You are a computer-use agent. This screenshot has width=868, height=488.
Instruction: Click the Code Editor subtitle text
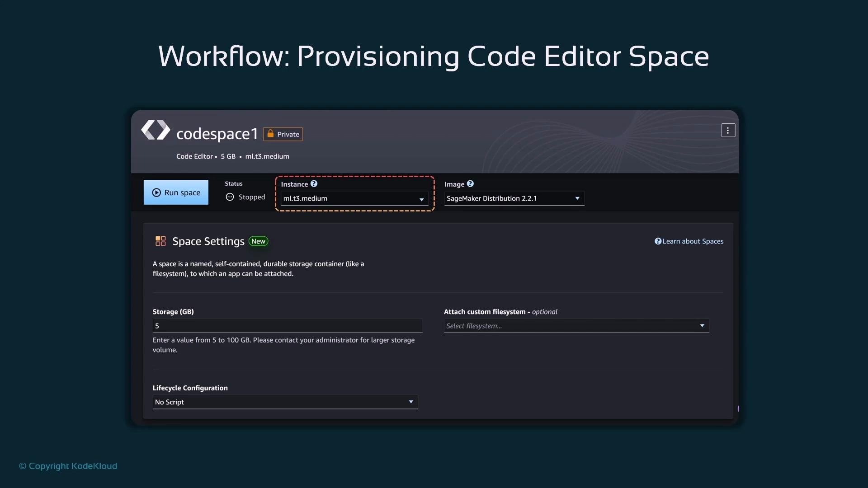[194, 156]
